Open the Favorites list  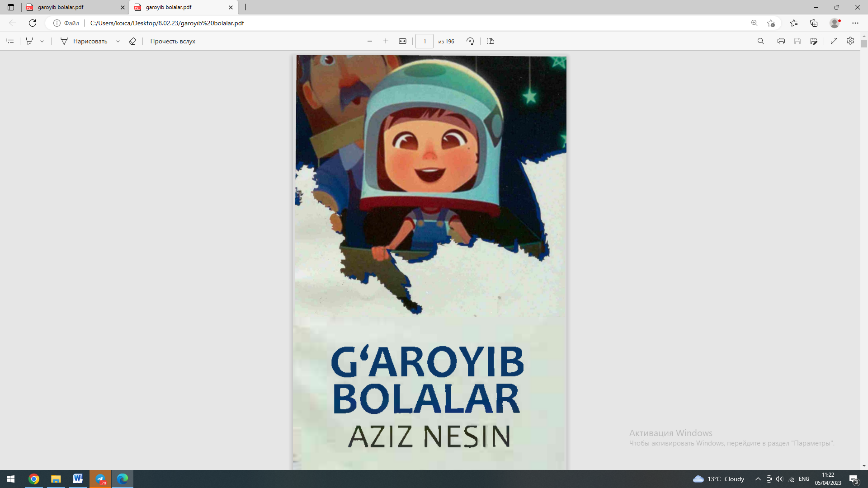click(794, 23)
